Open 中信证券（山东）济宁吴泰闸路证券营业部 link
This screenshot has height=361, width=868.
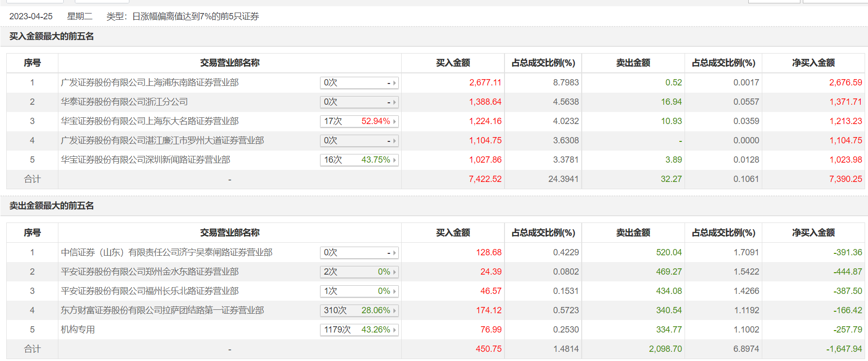pyautogui.click(x=167, y=252)
